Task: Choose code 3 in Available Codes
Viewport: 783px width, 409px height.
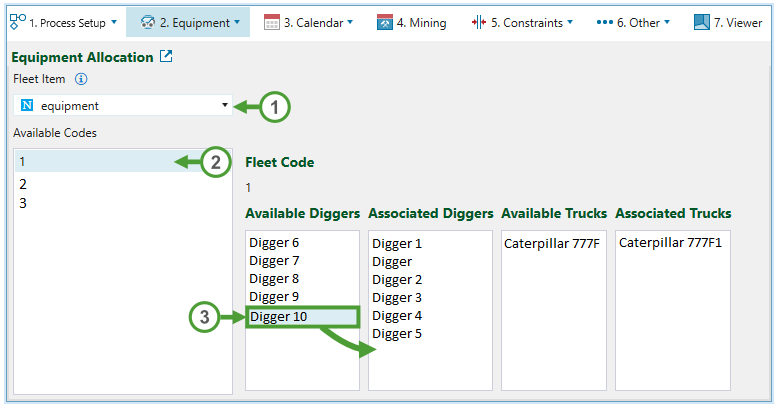Action: (22, 203)
